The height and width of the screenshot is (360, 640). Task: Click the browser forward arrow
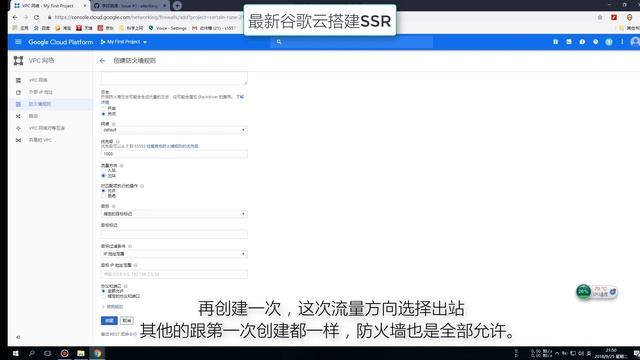[x=26, y=17]
